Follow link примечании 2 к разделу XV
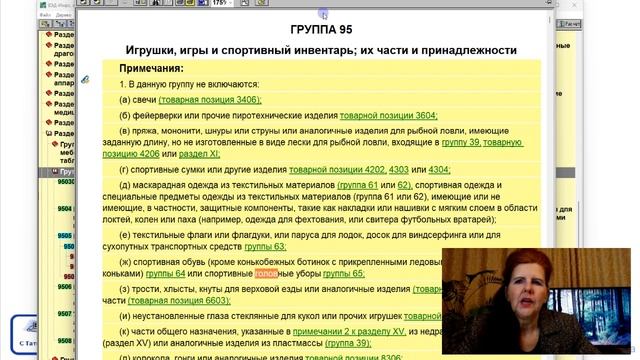This screenshot has width=640, height=360. click(x=349, y=331)
